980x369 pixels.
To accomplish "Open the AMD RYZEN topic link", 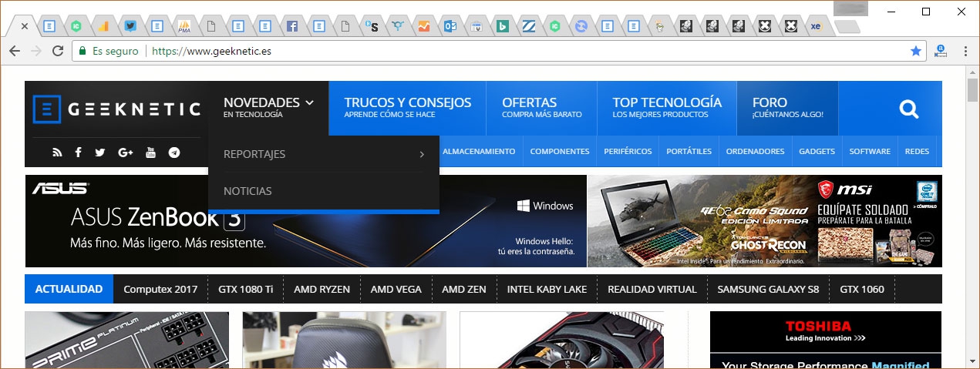I will [322, 290].
